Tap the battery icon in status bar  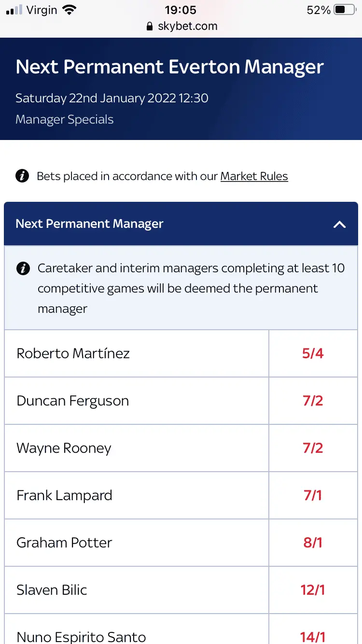tap(345, 10)
